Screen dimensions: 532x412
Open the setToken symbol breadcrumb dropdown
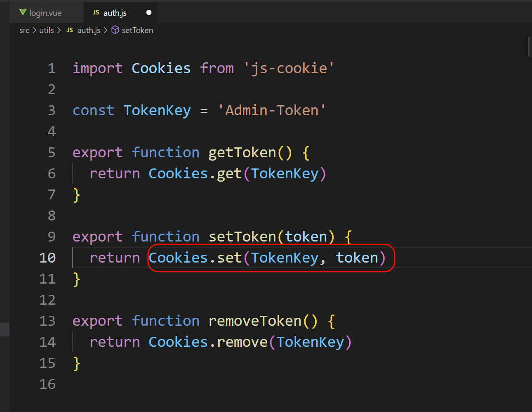point(137,30)
